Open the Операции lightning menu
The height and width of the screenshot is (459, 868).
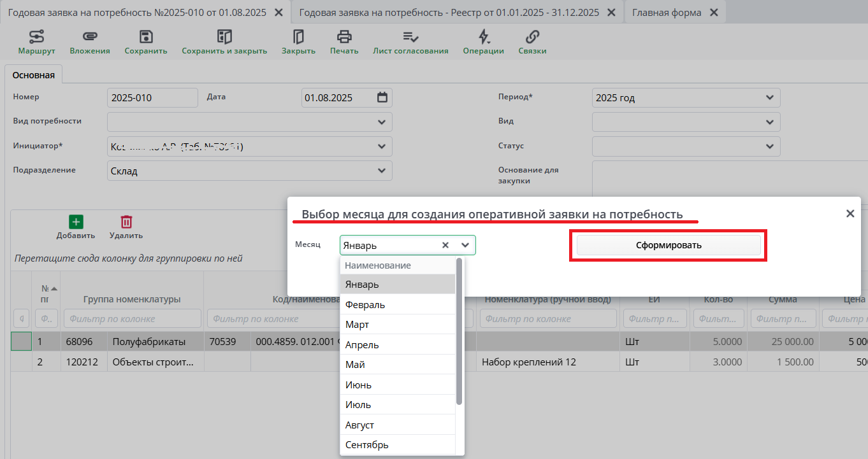tap(483, 37)
